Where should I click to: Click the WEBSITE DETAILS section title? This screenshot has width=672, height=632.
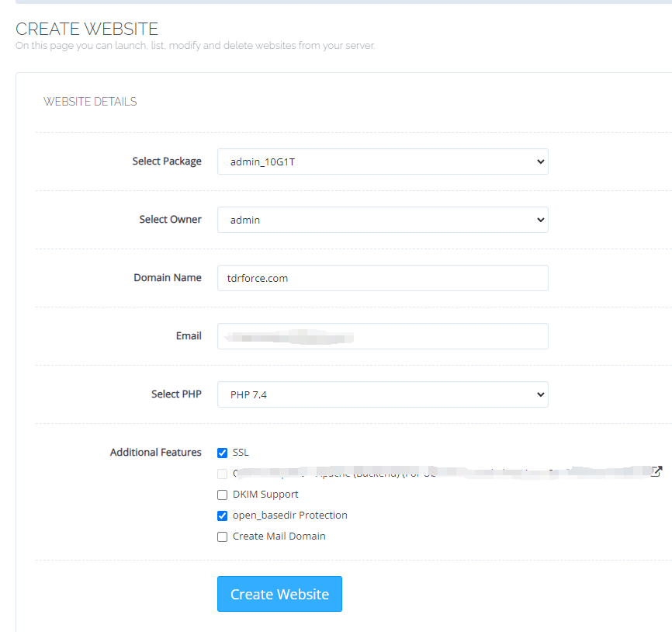[x=90, y=102]
